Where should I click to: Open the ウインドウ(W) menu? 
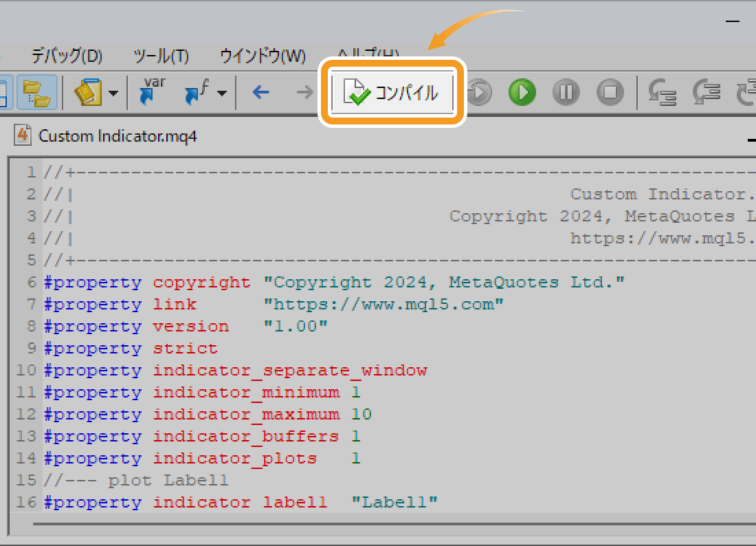point(263,56)
